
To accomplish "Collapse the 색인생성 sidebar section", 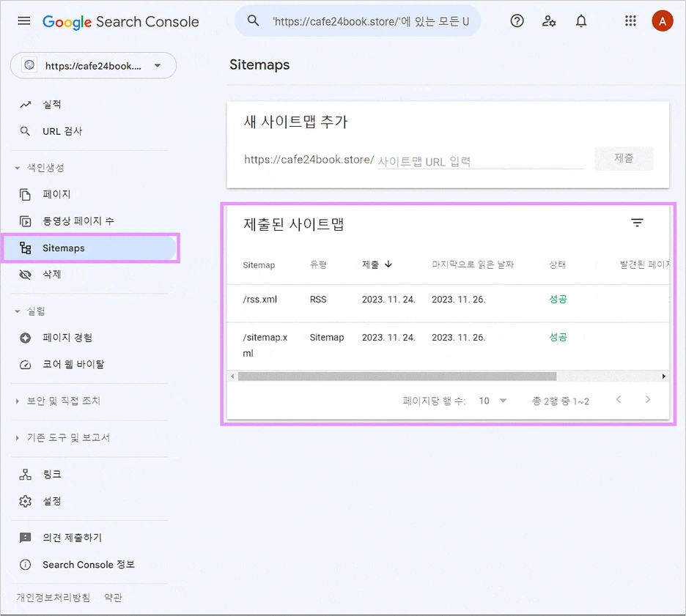I will [x=37, y=167].
